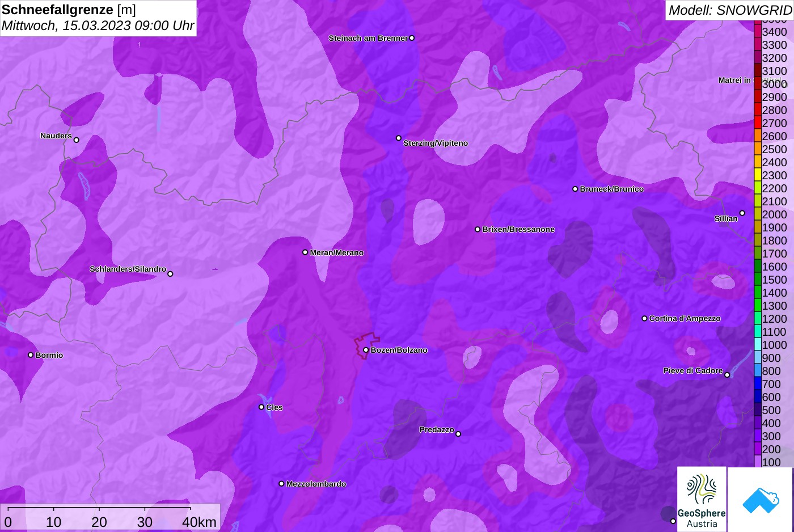Click the "40km" scale bar label

[x=199, y=522]
